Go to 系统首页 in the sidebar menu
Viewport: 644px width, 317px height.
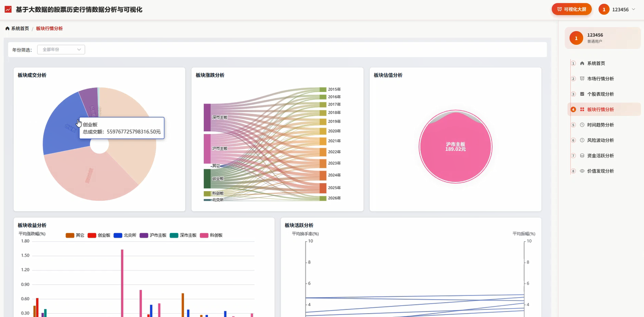coord(604,63)
